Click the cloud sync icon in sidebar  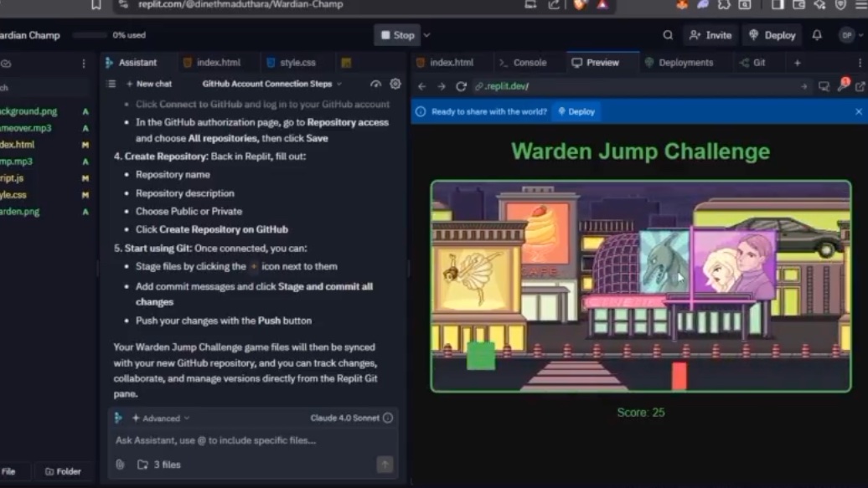[x=6, y=64]
